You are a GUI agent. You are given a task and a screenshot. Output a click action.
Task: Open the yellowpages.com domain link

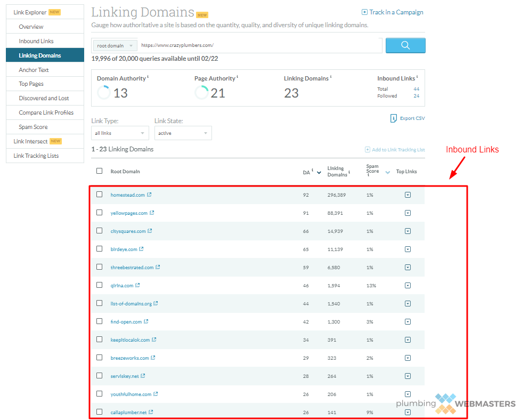coord(129,213)
